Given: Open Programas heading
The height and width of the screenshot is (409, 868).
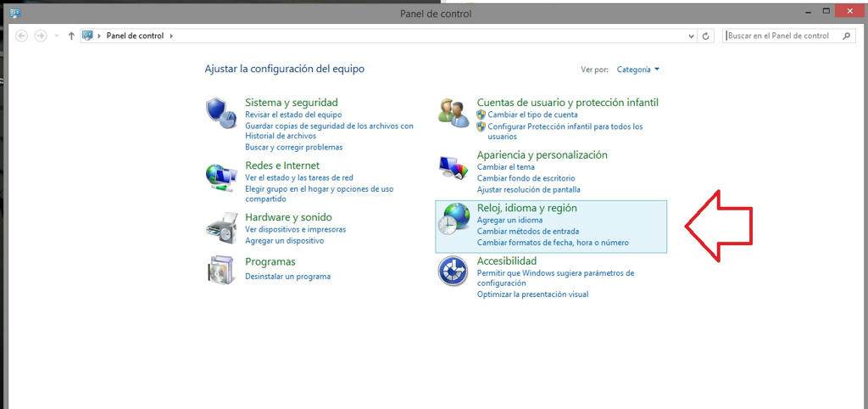Looking at the screenshot, I should (x=270, y=261).
